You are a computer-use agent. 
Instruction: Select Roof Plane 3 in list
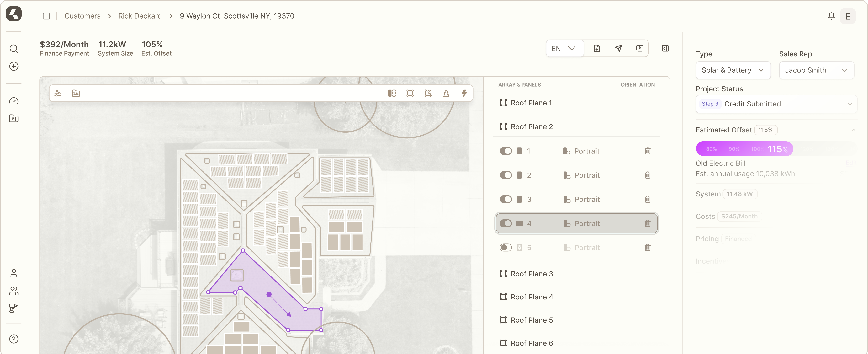(x=531, y=274)
